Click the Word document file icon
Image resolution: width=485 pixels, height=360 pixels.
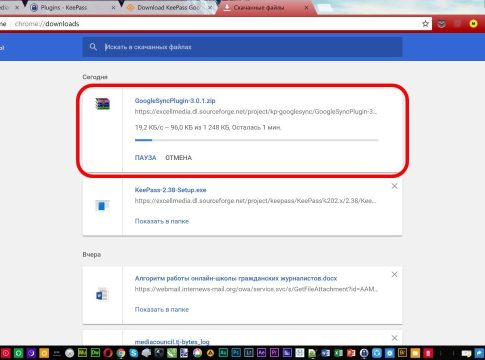point(102,295)
